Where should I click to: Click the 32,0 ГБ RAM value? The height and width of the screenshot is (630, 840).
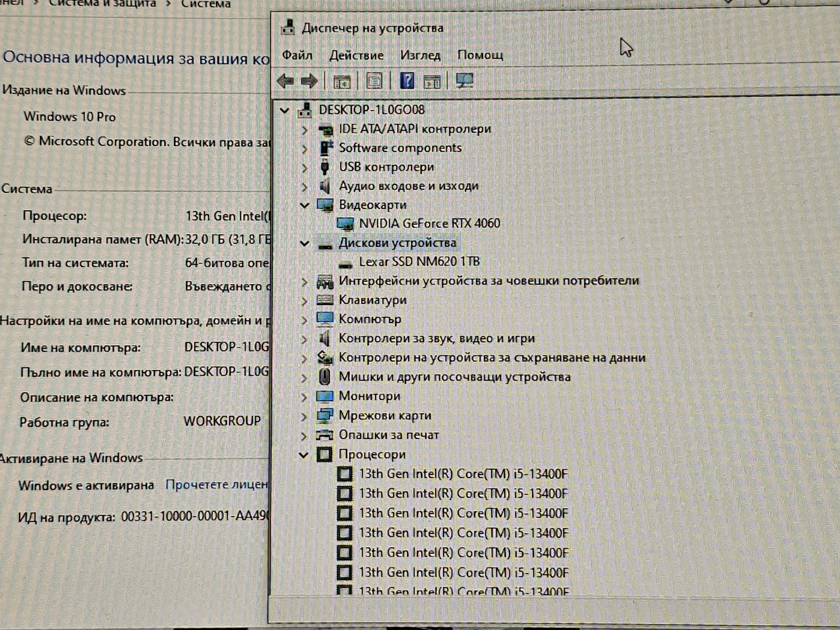pos(227,239)
